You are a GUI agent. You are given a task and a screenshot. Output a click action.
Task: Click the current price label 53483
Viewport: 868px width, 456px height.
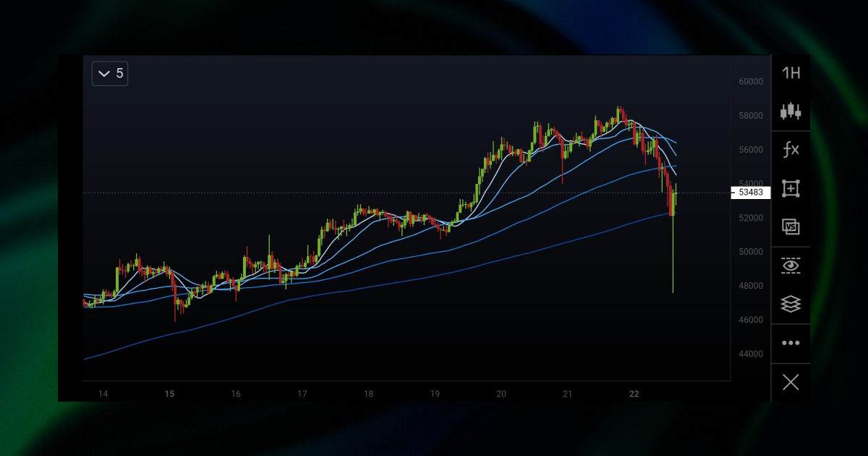point(752,192)
